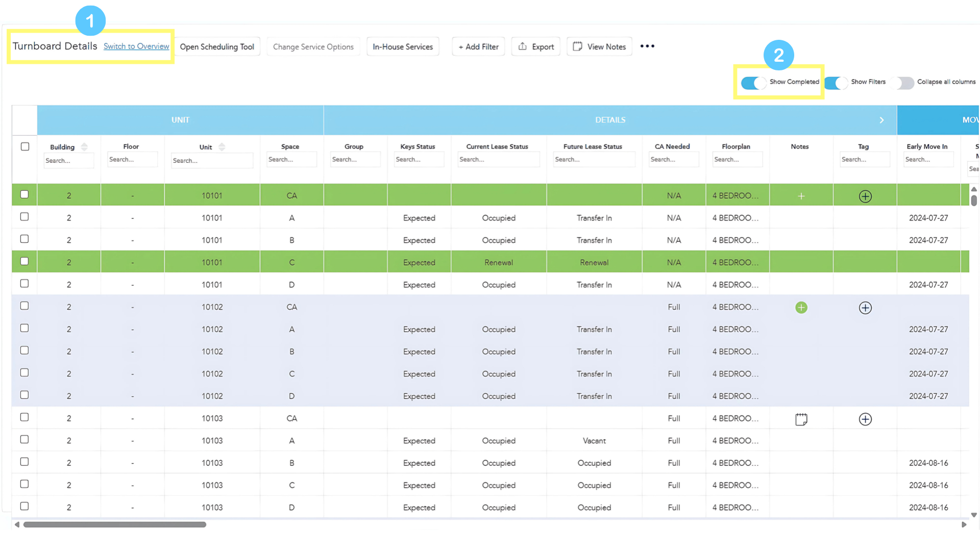This screenshot has width=980, height=551.
Task: Expand DETAILS section with chevron arrow
Action: (881, 120)
